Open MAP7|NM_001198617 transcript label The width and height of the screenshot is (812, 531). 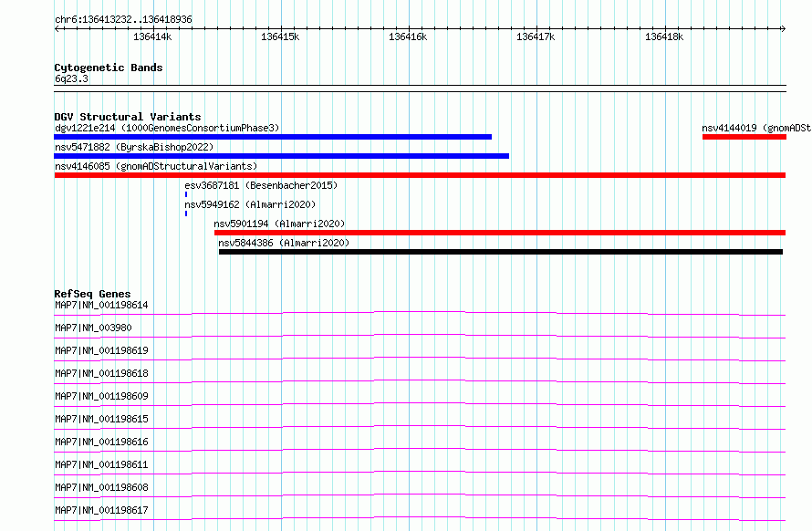[101, 510]
